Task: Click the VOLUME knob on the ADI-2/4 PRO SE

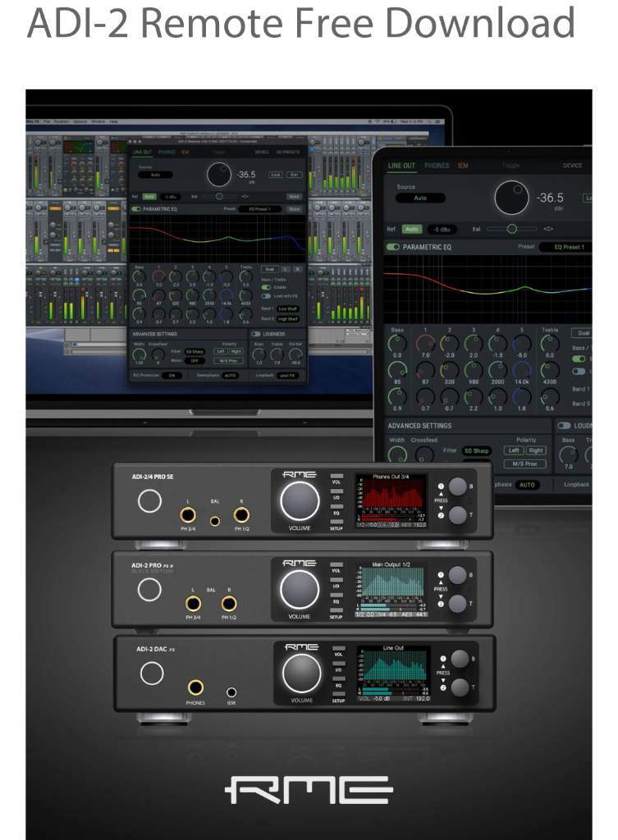Action: pos(300,501)
